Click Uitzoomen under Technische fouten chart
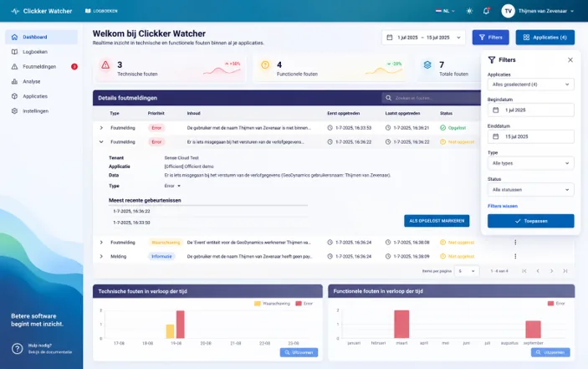The width and height of the screenshot is (588, 369). (x=299, y=352)
